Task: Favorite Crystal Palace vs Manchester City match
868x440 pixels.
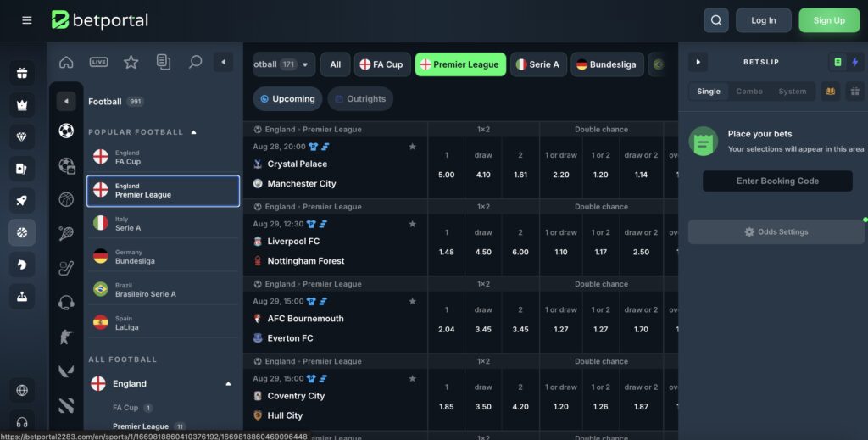Action: (413, 147)
